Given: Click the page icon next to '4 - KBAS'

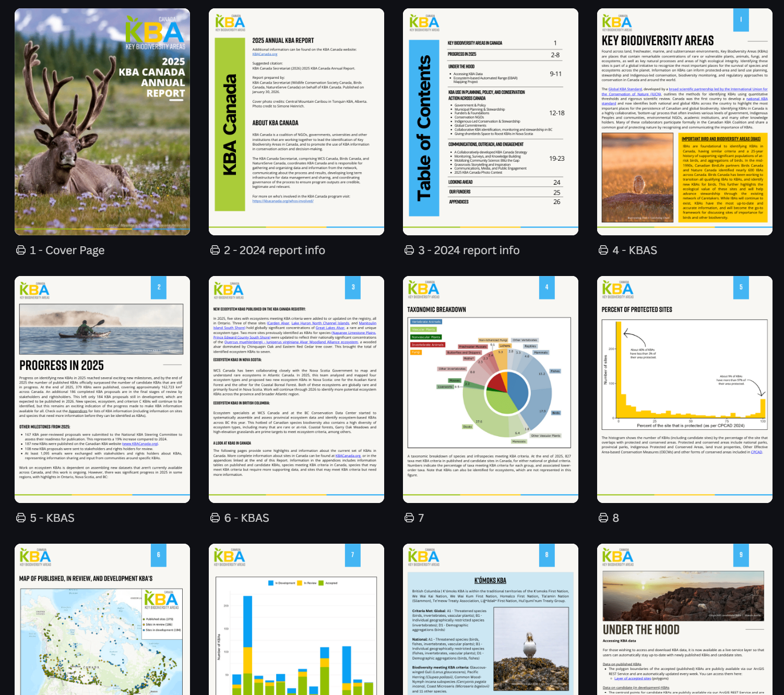Looking at the screenshot, I should 603,250.
